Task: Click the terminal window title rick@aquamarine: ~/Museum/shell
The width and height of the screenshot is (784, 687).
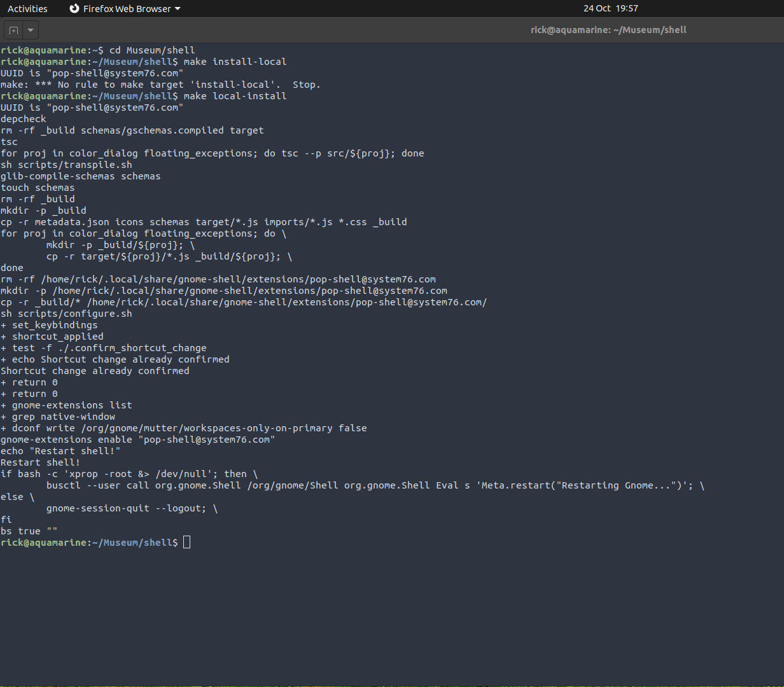Action: tap(608, 29)
